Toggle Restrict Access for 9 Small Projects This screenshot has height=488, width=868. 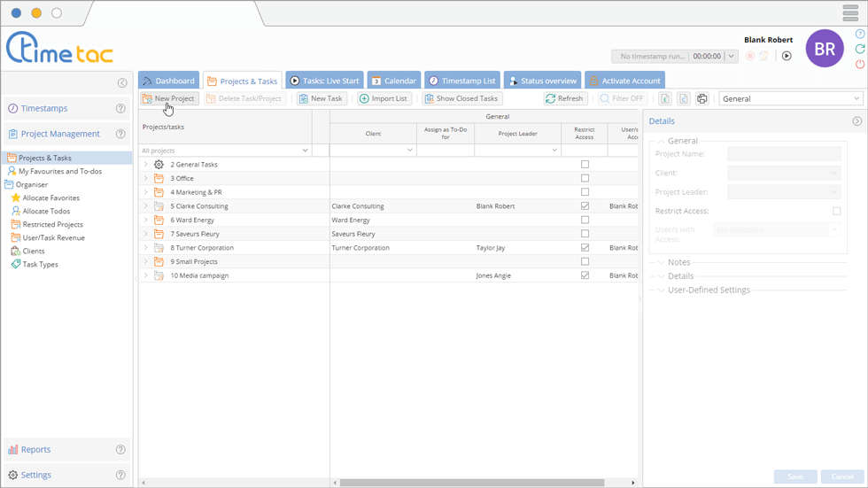coord(585,261)
